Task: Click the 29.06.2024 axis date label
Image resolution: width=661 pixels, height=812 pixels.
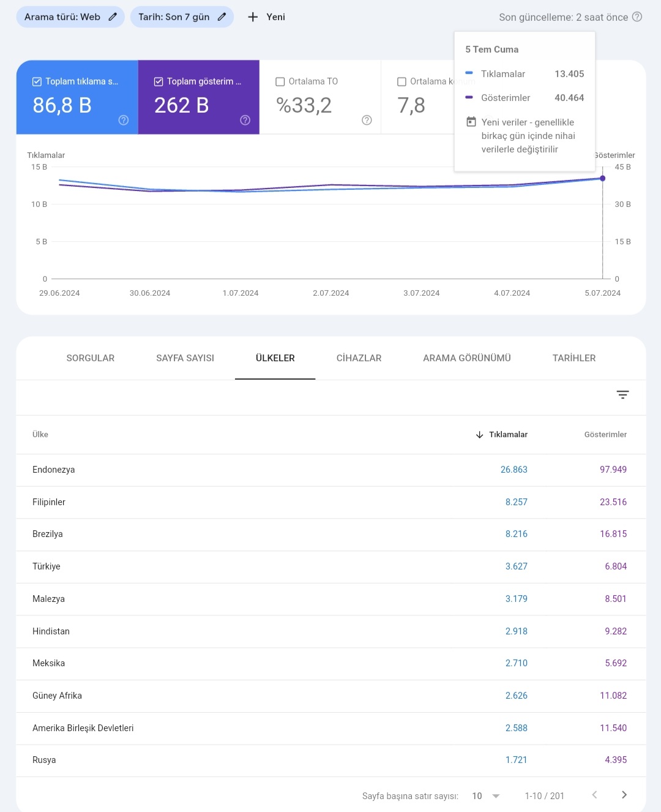Action: [59, 293]
